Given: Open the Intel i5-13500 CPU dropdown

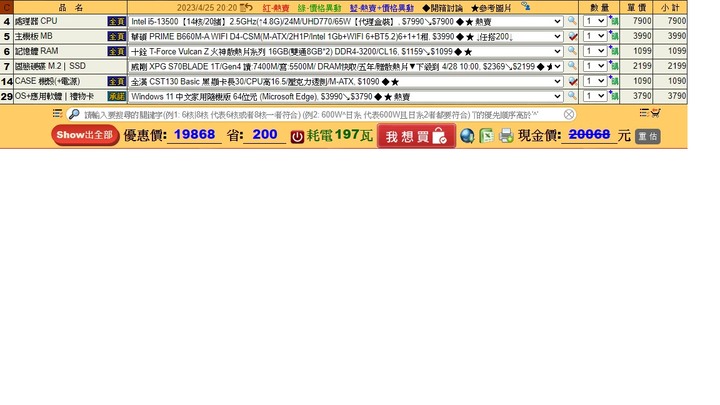Looking at the screenshot, I should pyautogui.click(x=346, y=22).
